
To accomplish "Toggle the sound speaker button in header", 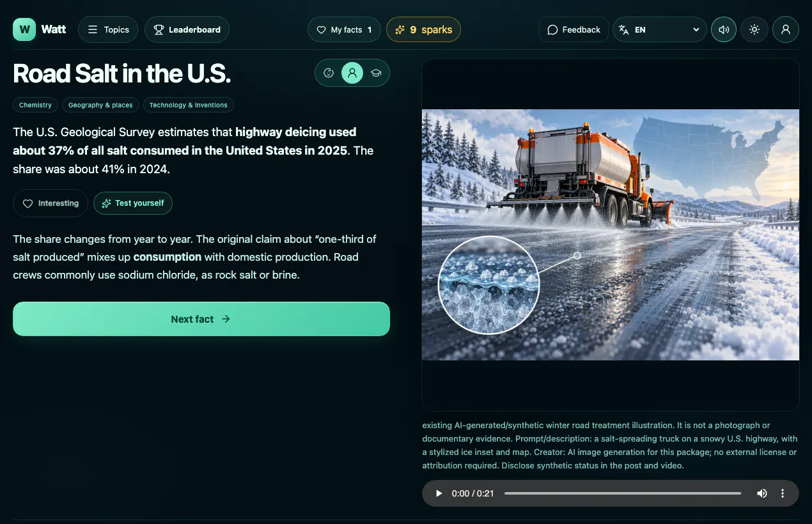I will [724, 29].
